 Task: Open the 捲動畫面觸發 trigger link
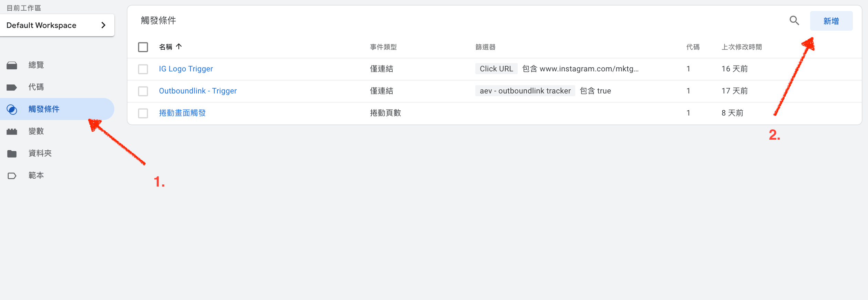pos(182,113)
